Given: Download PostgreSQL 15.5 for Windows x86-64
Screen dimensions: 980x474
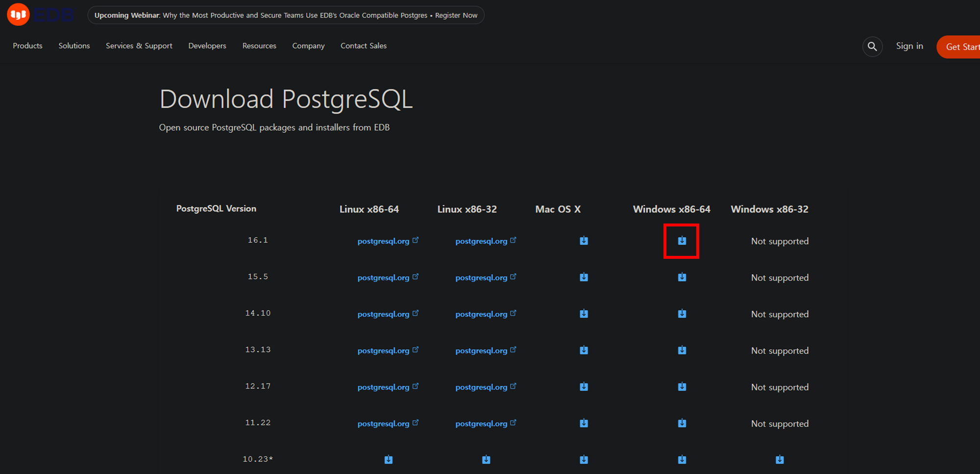Looking at the screenshot, I should [x=682, y=277].
